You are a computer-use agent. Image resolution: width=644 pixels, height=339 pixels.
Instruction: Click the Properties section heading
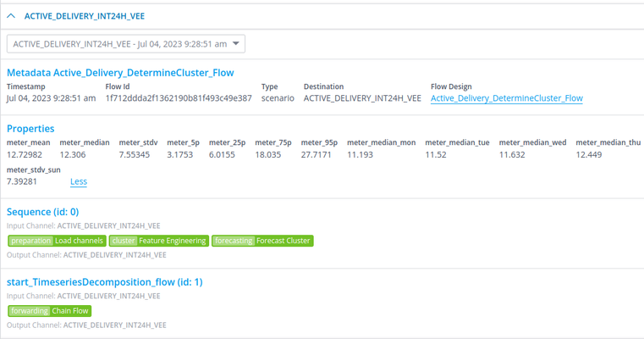(30, 129)
